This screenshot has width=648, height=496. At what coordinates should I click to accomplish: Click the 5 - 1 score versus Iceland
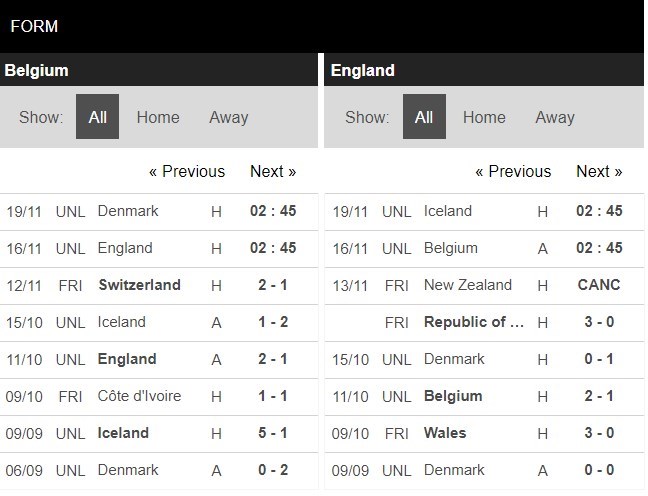(x=272, y=433)
